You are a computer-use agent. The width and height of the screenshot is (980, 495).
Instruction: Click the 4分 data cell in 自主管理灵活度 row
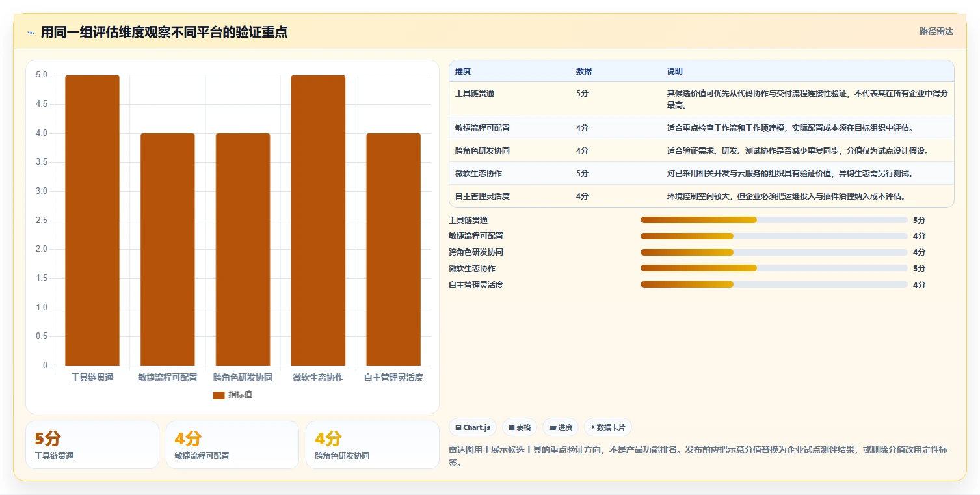[x=615, y=196]
